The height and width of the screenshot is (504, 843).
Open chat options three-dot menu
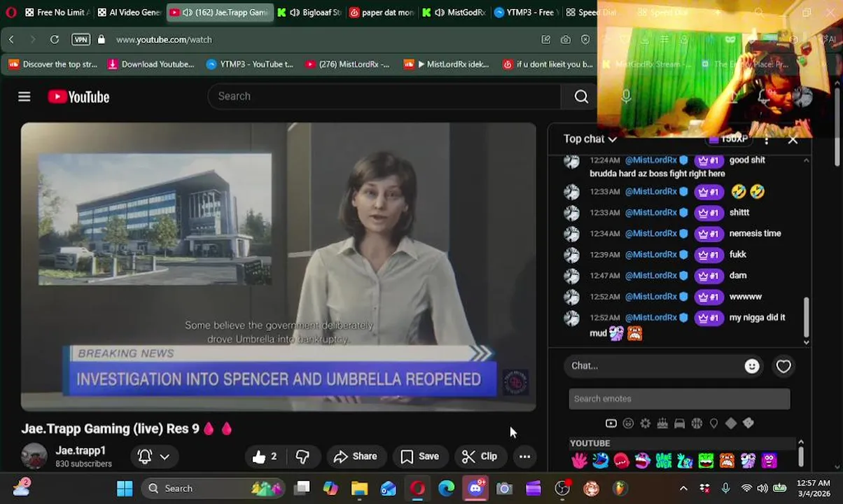pos(767,140)
